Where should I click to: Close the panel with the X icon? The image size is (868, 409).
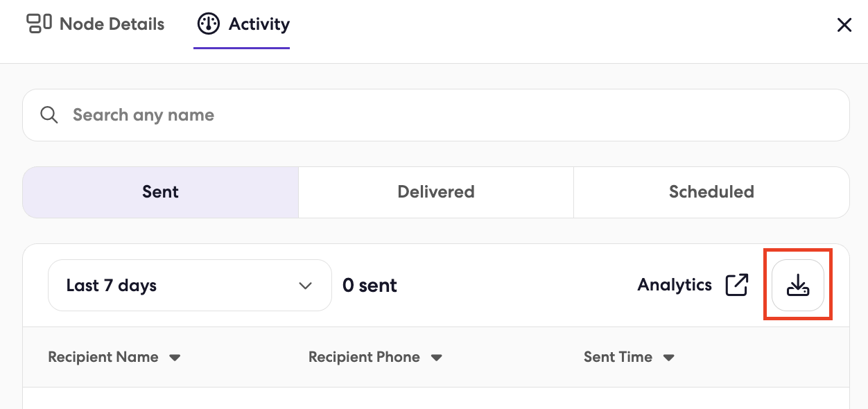tap(844, 25)
